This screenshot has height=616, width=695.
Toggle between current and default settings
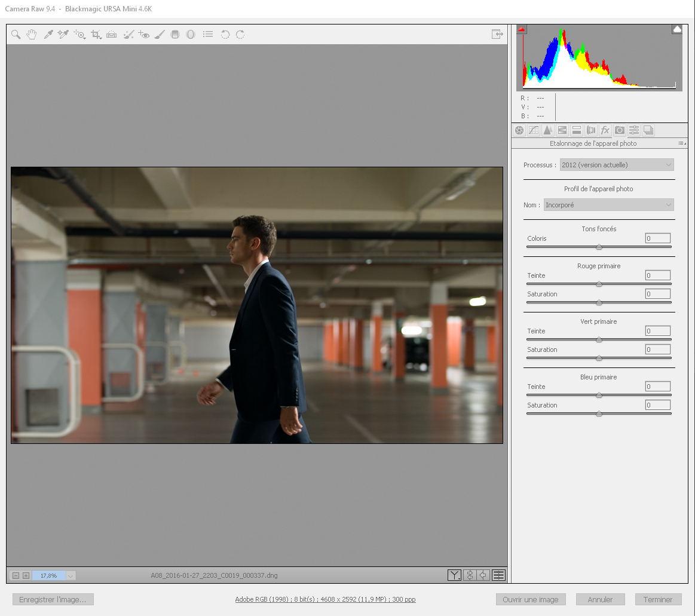pos(498,575)
